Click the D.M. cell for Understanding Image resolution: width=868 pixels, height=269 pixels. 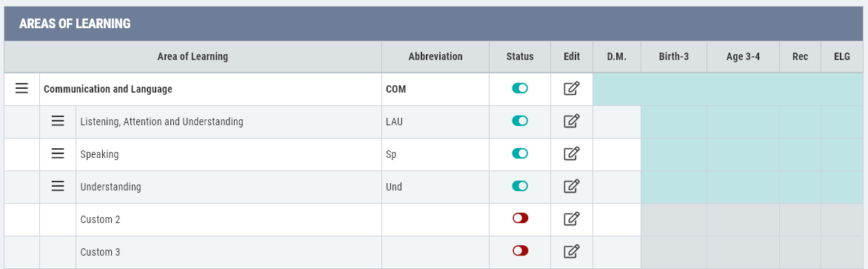(617, 187)
